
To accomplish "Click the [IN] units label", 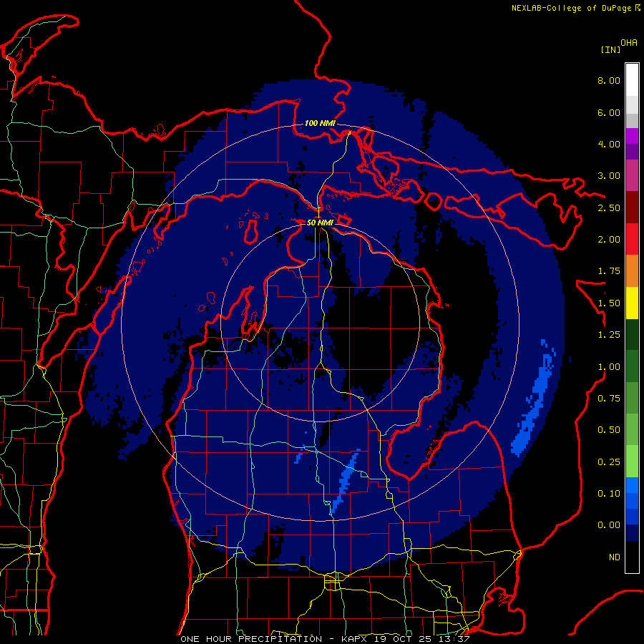I will (x=610, y=49).
